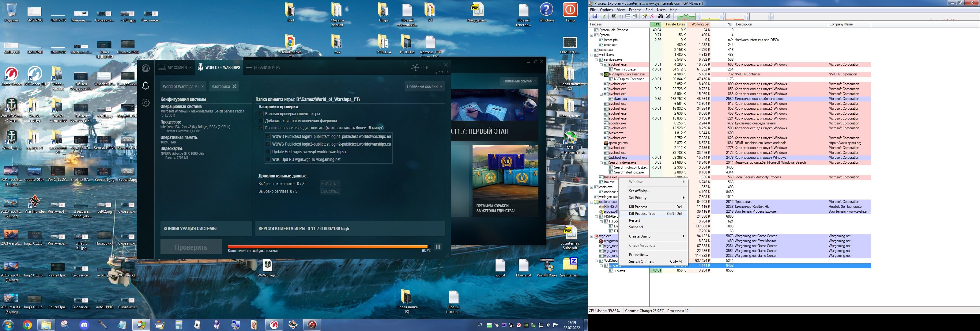The width and height of the screenshot is (980, 331).
Task: Select the Game Center desktop shortcut
Action: tap(11, 76)
